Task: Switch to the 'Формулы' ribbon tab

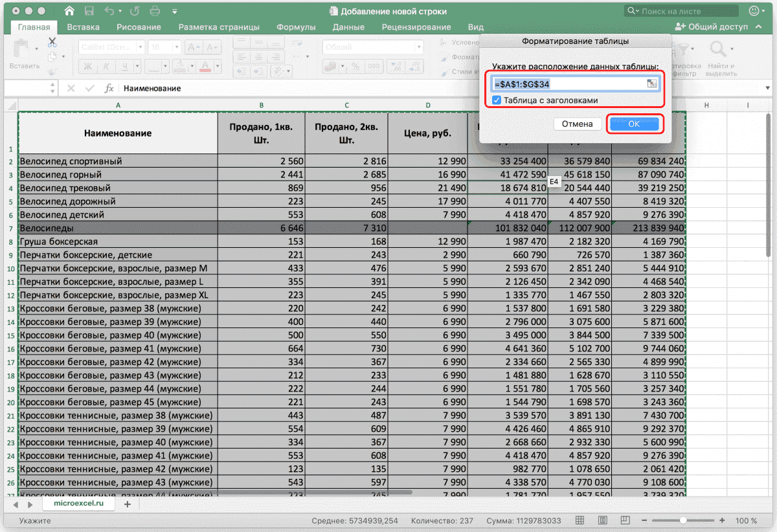Action: [x=296, y=27]
